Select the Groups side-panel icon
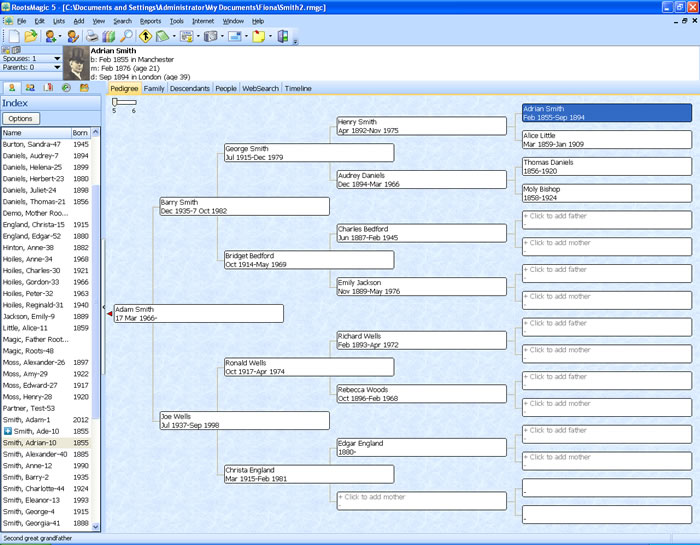The height and width of the screenshot is (545, 700). [84, 88]
